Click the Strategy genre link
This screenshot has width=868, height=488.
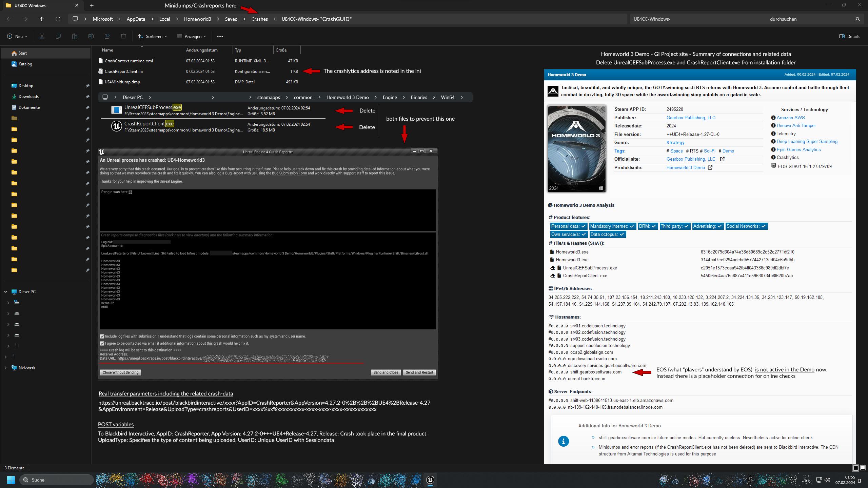tap(675, 143)
